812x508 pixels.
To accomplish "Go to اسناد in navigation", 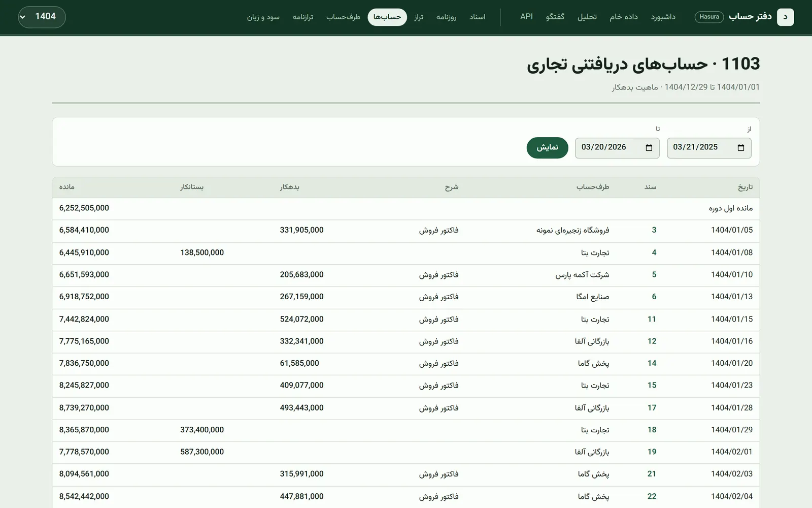I will click(477, 17).
